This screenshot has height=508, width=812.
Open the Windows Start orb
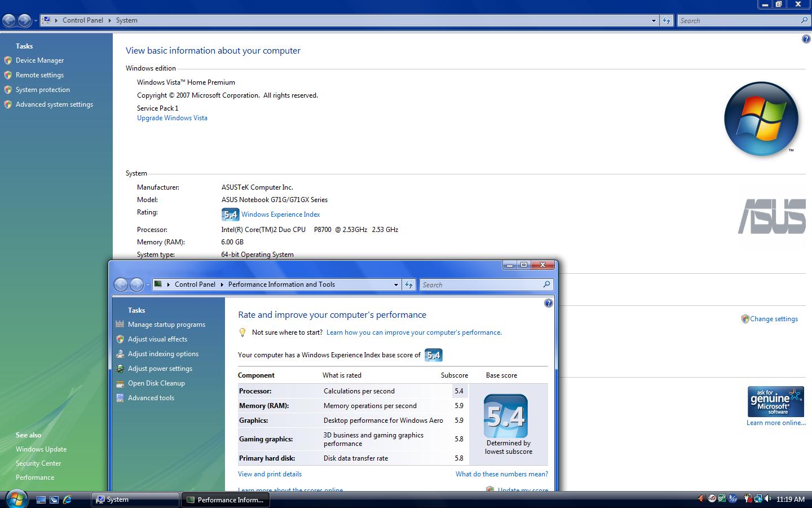pyautogui.click(x=16, y=499)
